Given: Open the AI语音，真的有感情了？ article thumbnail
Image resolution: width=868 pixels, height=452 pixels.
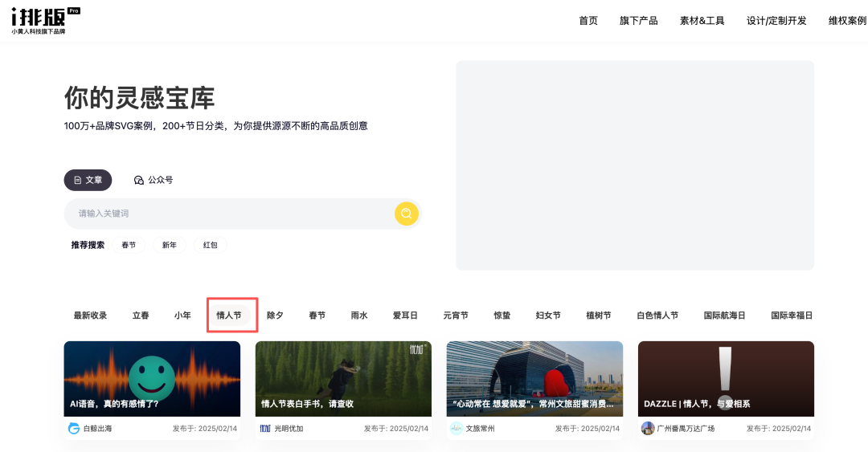Looking at the screenshot, I should click(152, 379).
